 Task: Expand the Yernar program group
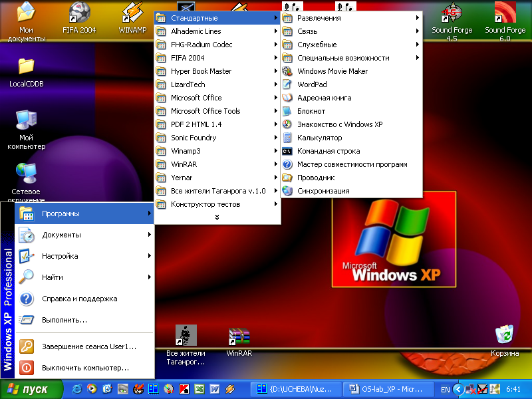pyautogui.click(x=217, y=178)
